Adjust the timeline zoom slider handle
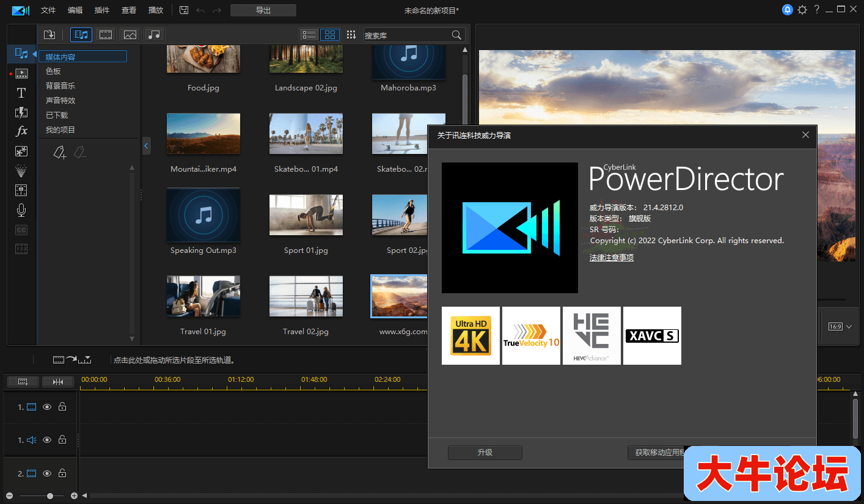This screenshot has height=504, width=864. [x=50, y=496]
